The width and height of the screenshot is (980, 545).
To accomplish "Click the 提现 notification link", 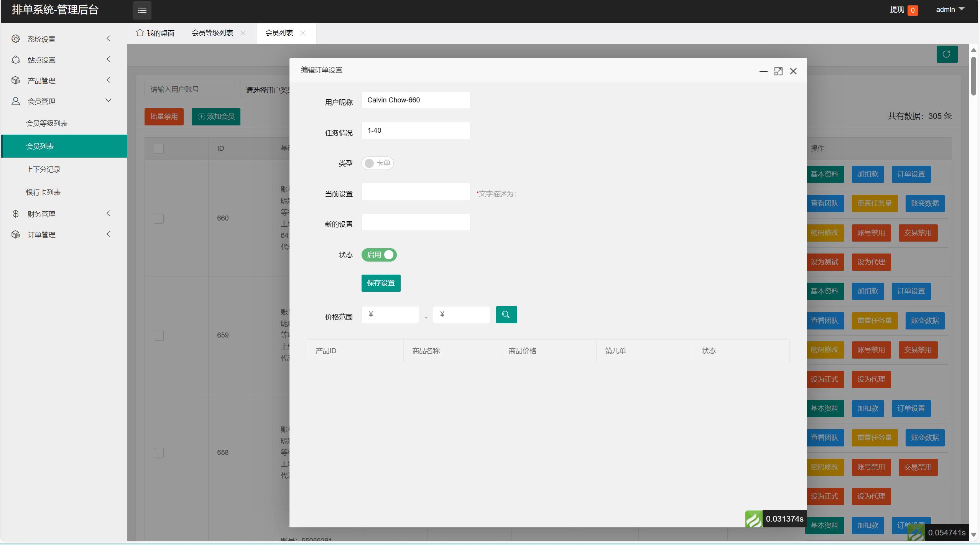I will pos(897,10).
